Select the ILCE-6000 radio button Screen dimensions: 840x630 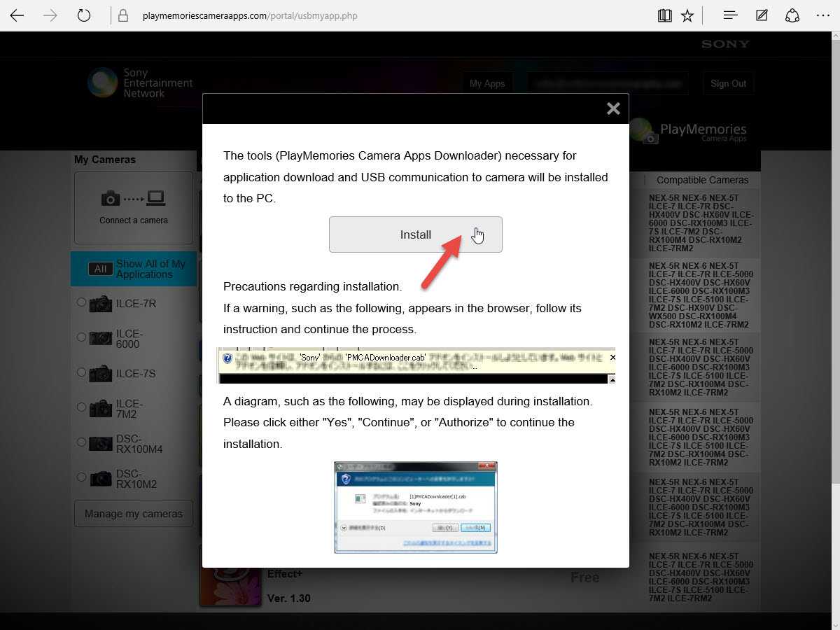pos(82,337)
